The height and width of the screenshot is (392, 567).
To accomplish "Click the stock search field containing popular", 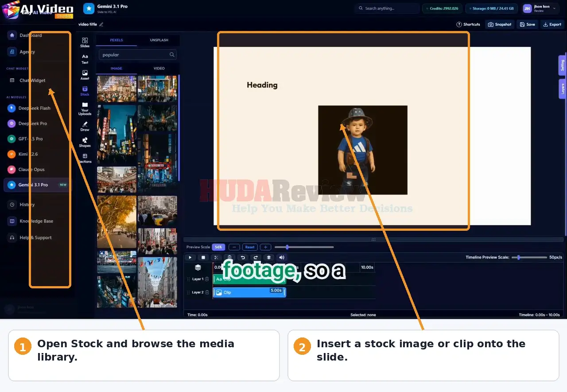I will (x=137, y=55).
